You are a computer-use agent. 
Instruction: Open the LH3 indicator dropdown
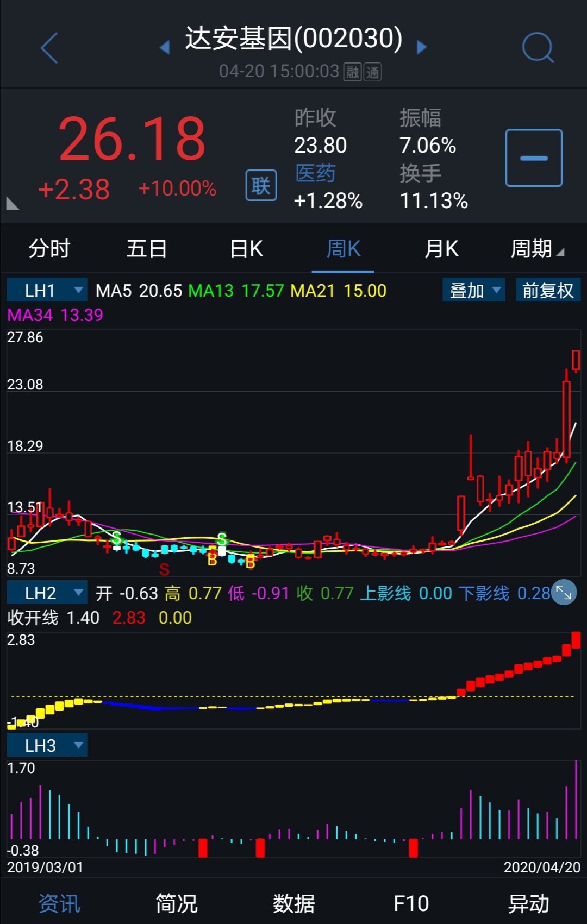pyautogui.click(x=47, y=745)
